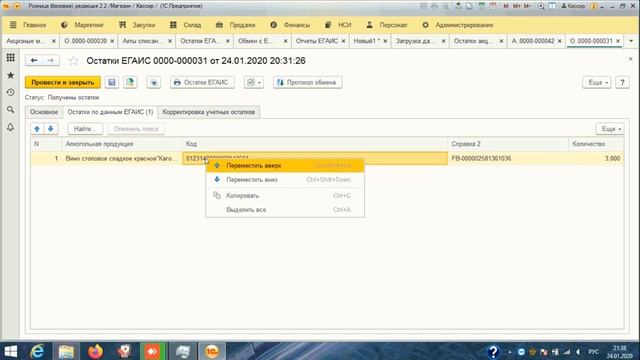Switch to Остатки по данным ЕГАИС tab

[110, 112]
